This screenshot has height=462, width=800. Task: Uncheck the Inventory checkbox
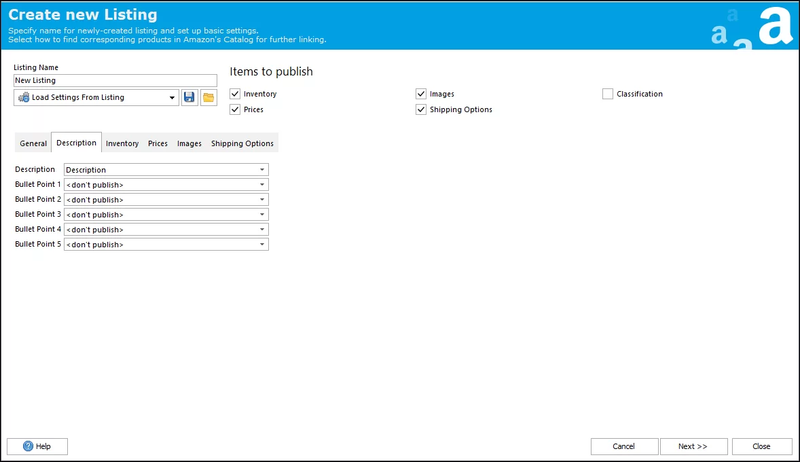236,94
